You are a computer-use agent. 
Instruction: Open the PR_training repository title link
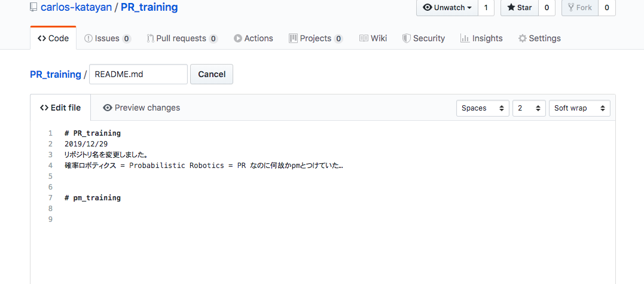point(149,7)
